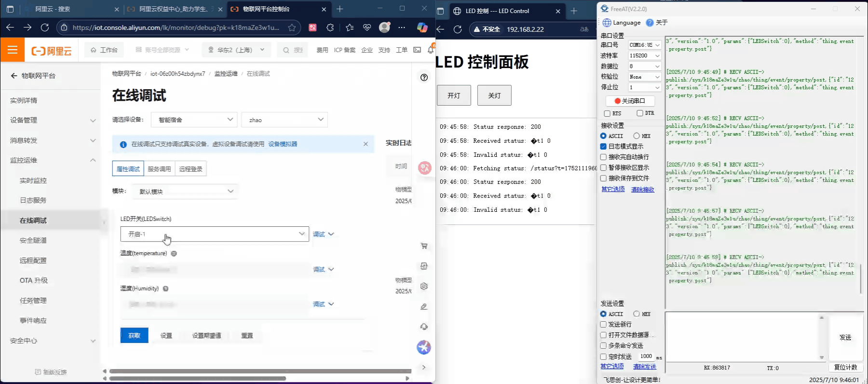This screenshot has height=384, width=868.
Task: Open the LED开关 value dropdown
Action: pos(214,234)
